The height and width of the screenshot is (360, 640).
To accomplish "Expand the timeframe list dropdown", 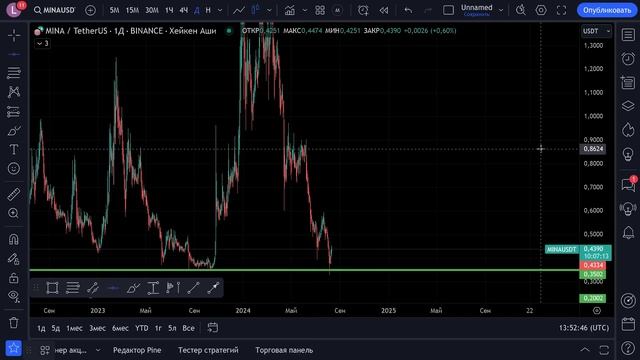I will coord(220,10).
